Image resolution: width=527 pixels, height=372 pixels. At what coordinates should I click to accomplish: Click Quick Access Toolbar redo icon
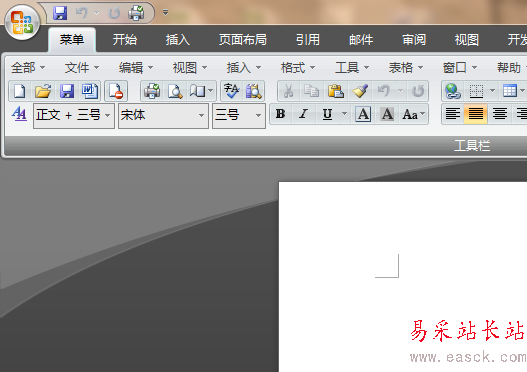tap(115, 13)
